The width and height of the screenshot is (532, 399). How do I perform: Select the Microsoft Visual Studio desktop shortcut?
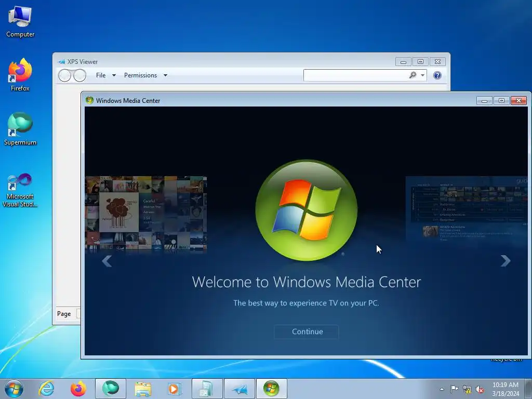click(20, 190)
